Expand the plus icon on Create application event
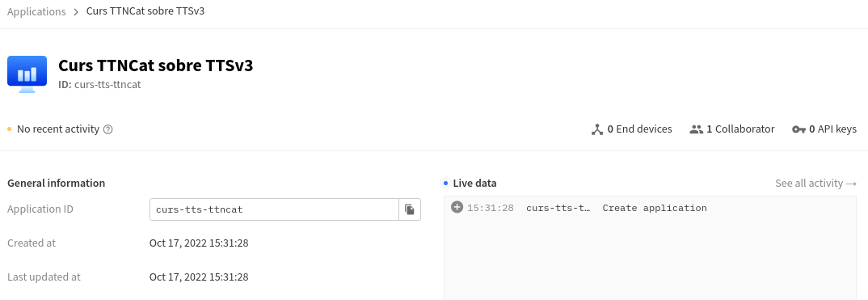868x300 pixels. tap(457, 208)
